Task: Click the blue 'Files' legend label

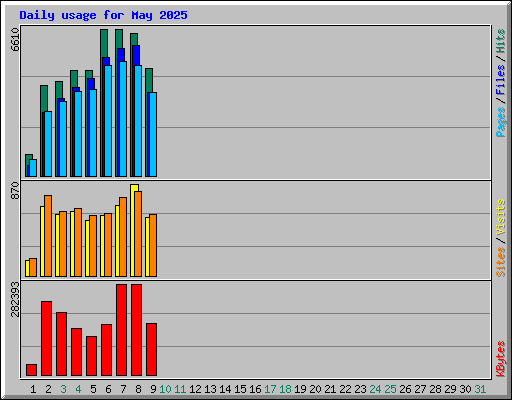Action: [501, 80]
